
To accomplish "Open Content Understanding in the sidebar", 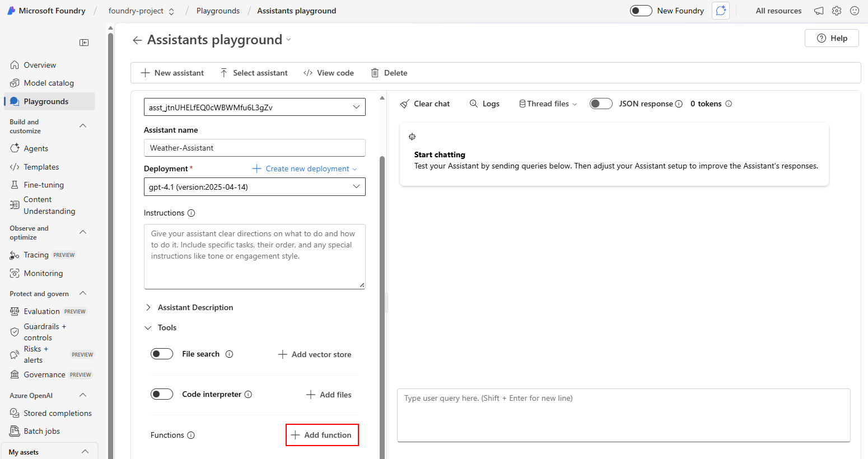I will (49, 205).
